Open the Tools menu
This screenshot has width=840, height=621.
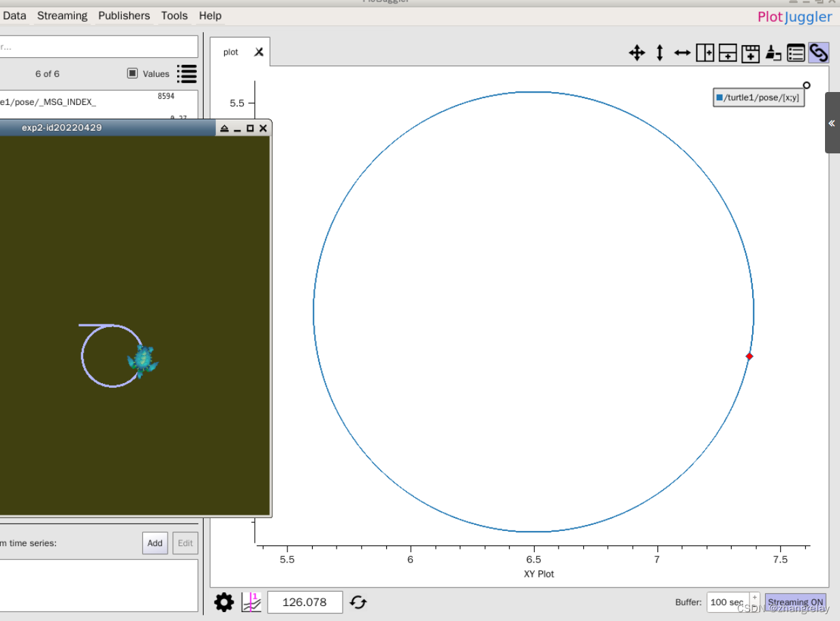tap(174, 16)
